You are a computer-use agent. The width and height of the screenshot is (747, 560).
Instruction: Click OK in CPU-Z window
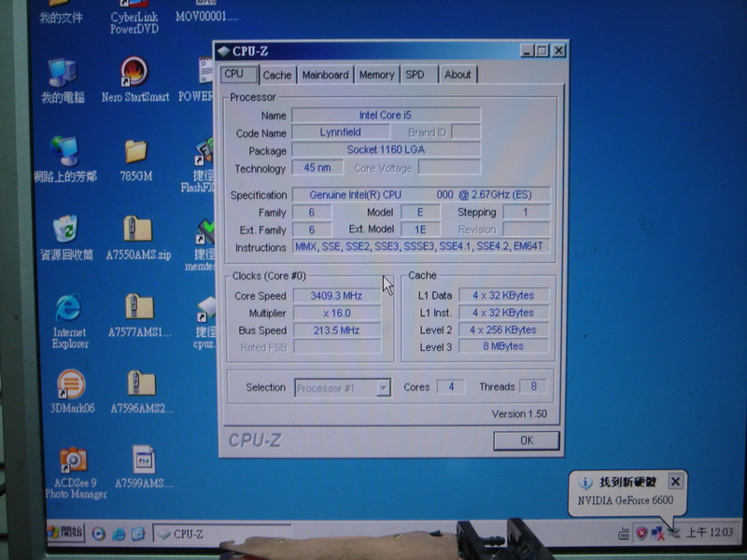(527, 441)
